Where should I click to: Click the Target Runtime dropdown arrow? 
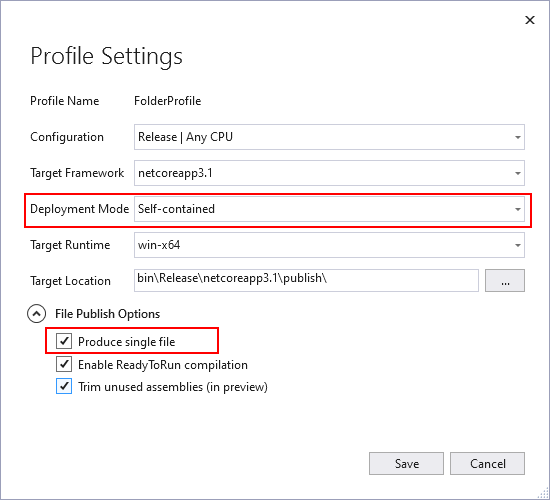tap(517, 245)
